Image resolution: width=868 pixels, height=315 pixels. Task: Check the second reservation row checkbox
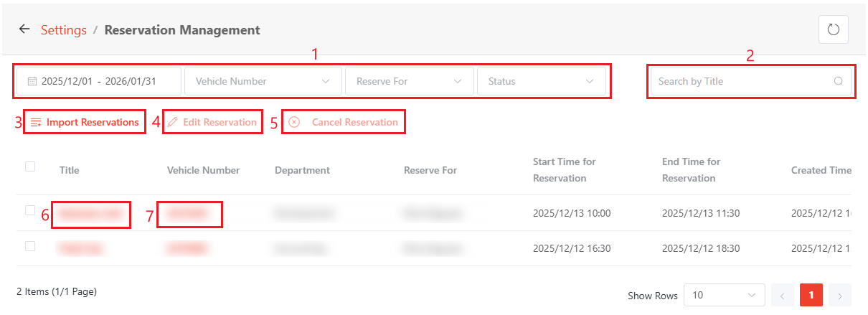pos(30,246)
